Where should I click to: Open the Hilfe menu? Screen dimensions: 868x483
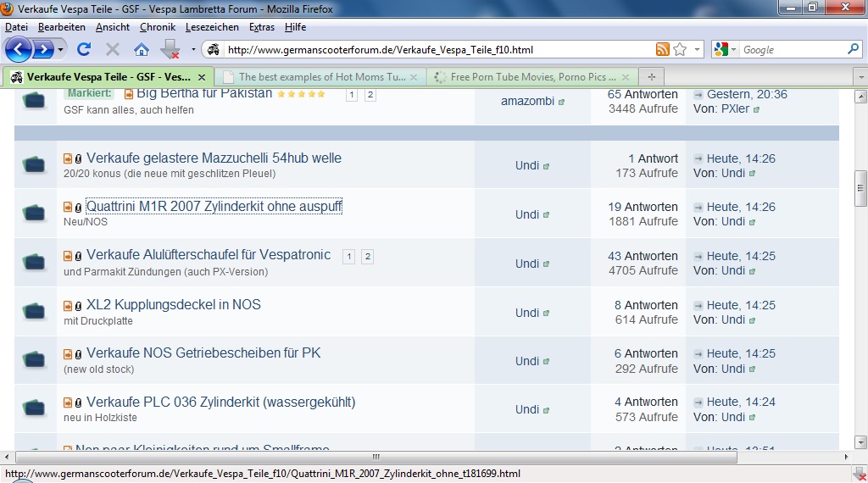[296, 27]
